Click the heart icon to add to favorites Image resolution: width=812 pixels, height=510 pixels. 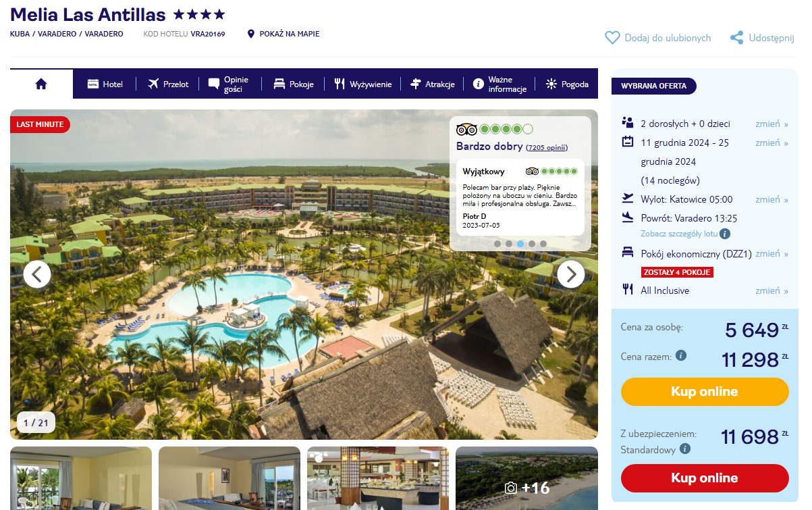click(x=612, y=38)
